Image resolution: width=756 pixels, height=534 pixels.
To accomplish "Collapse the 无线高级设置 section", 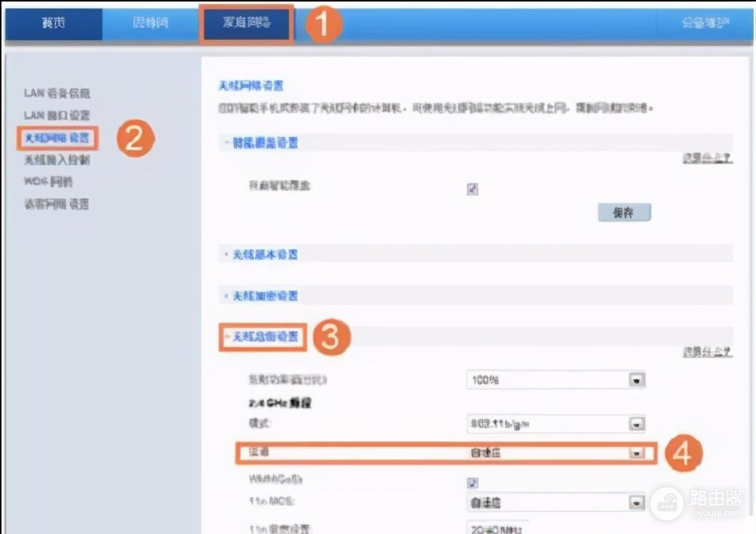I will pyautogui.click(x=264, y=338).
